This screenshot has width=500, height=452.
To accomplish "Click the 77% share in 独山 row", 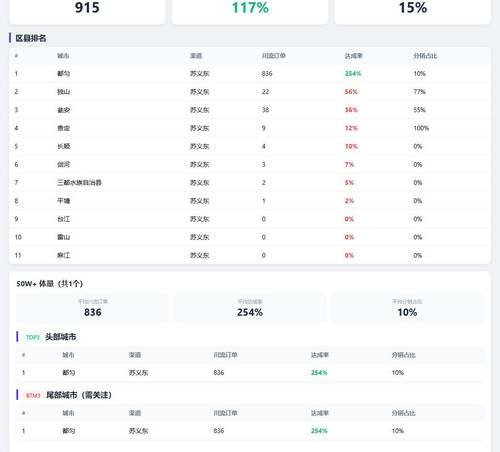I will coord(420,92).
